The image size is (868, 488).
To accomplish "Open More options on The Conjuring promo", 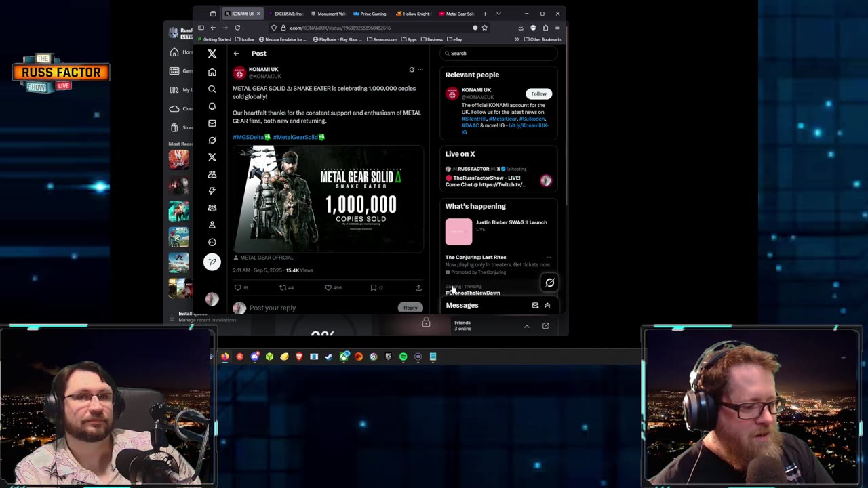I will coord(549,258).
